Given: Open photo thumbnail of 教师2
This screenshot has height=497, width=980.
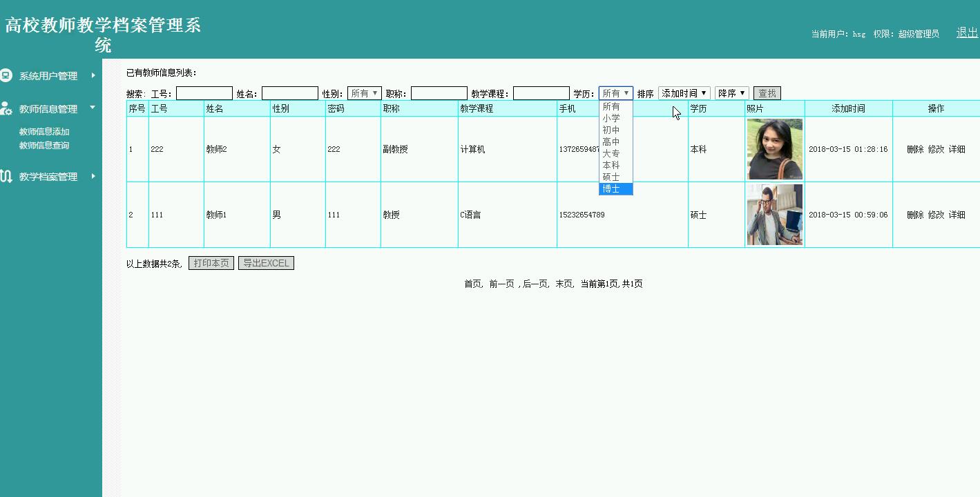Looking at the screenshot, I should [775, 149].
